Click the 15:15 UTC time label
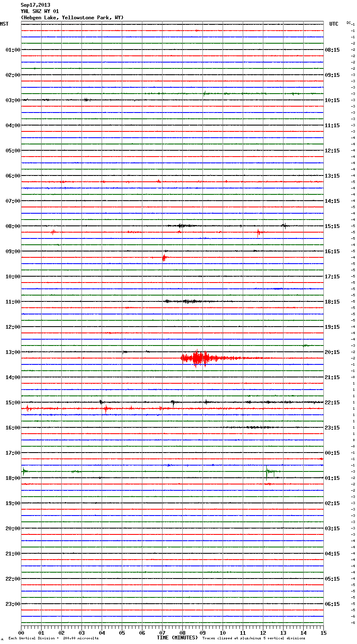The height and width of the screenshot is (644, 357). click(332, 226)
